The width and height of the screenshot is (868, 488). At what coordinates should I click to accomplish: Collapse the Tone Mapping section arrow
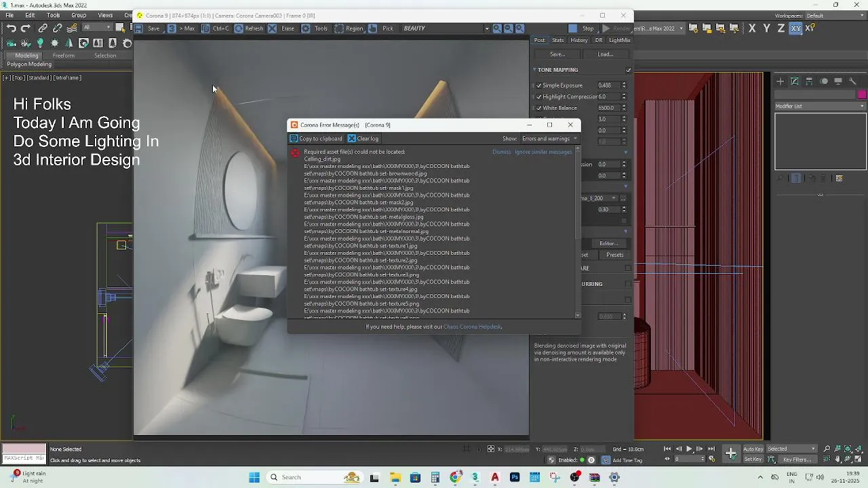534,70
